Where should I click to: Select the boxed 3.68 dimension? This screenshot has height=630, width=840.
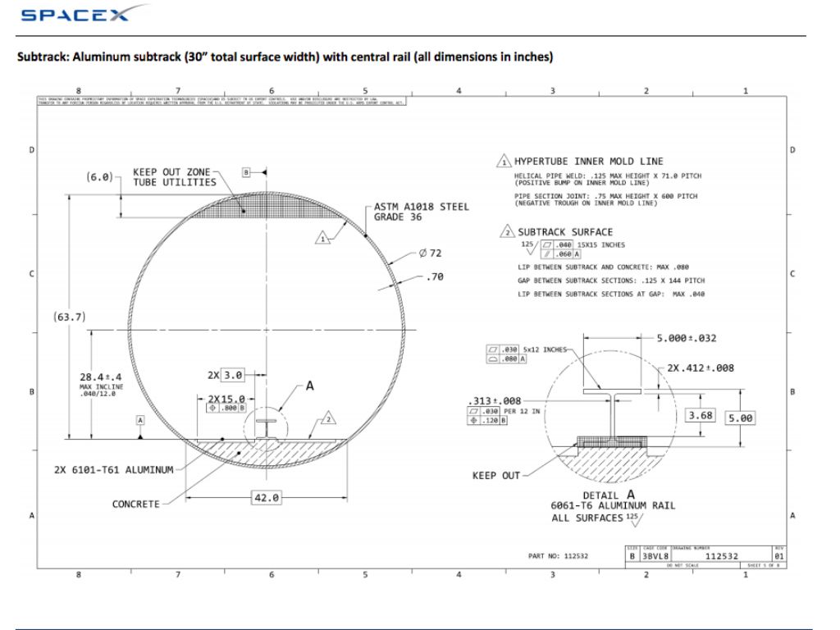[701, 415]
